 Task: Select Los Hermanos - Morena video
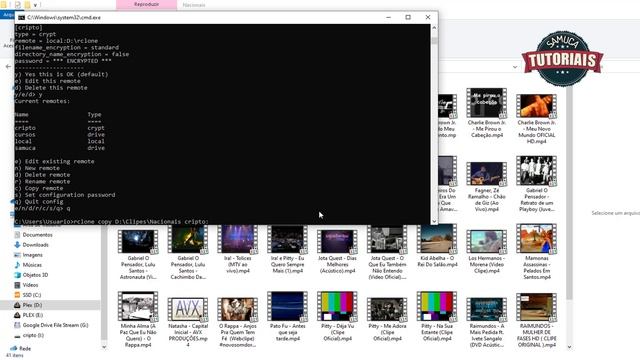(x=487, y=252)
